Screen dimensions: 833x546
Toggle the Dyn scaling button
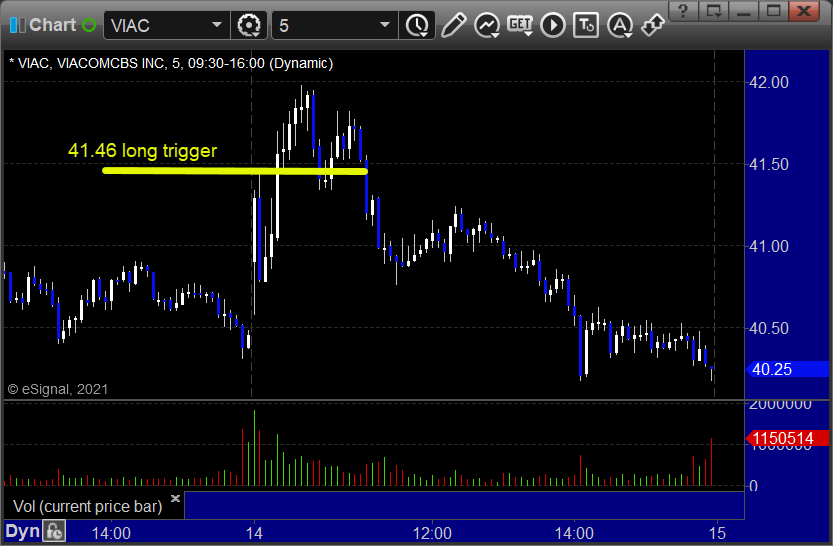[22, 531]
